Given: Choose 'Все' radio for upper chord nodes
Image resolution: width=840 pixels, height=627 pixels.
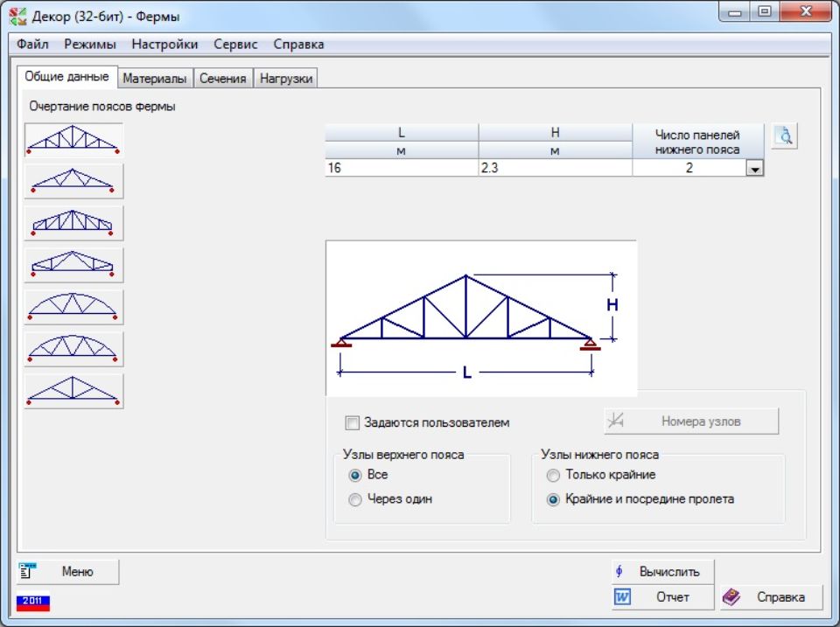Looking at the screenshot, I should pyautogui.click(x=355, y=476).
